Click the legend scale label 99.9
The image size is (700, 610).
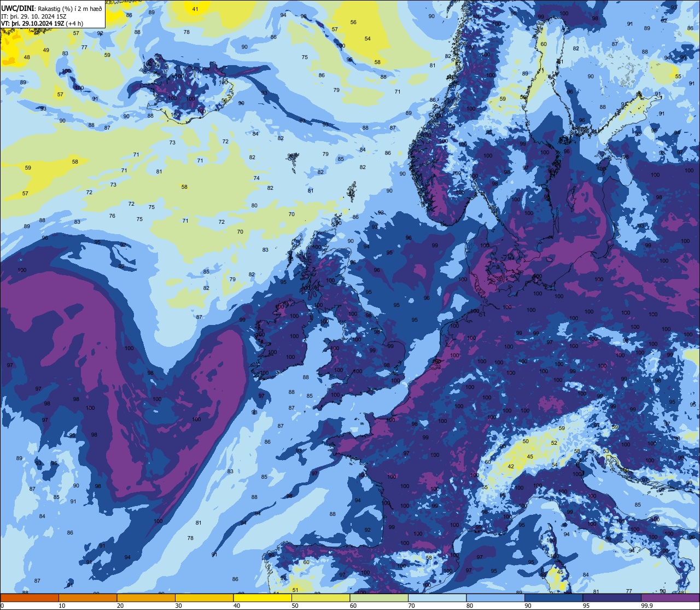[647, 606]
